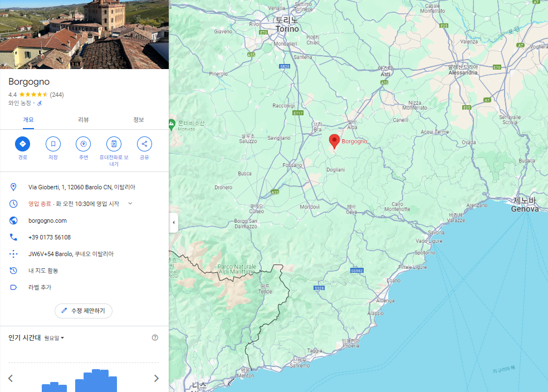Click the Savona label on map

[x=436, y=232]
